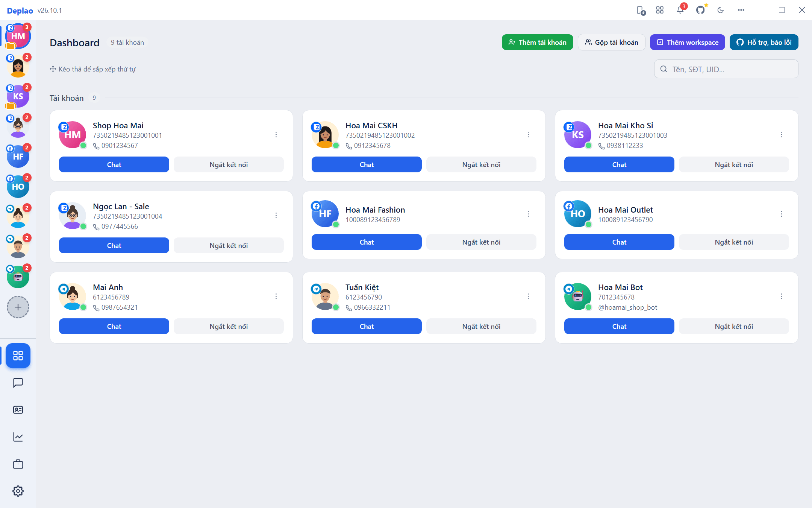
Task: Select the Hoa Mai CSKH sidebar avatar
Action: (18, 66)
